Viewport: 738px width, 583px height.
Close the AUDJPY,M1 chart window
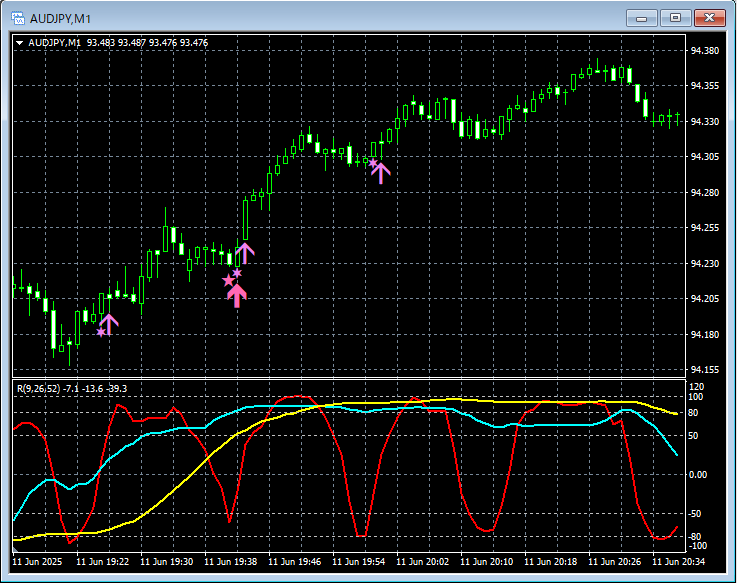pyautogui.click(x=710, y=18)
